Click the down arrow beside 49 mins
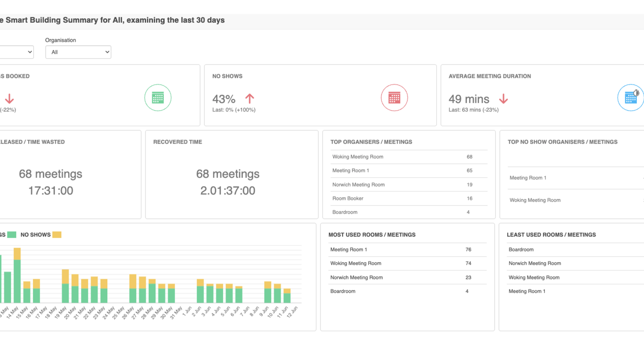The image size is (644, 362). [503, 99]
